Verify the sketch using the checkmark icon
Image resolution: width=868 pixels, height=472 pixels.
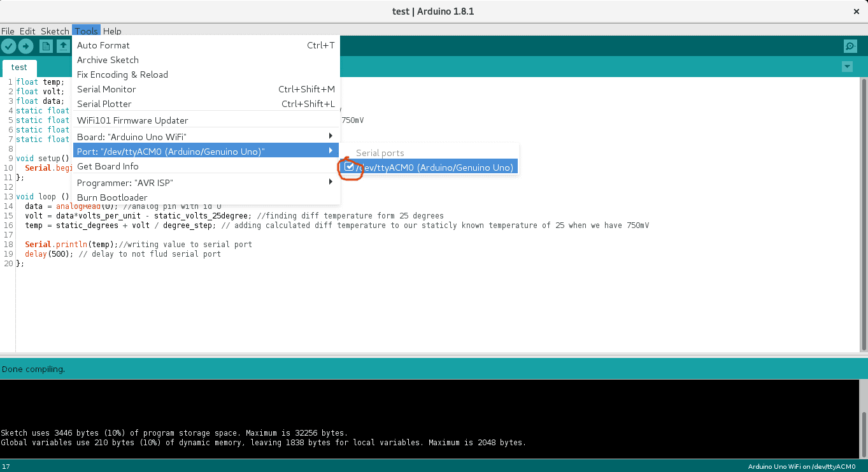click(x=9, y=46)
